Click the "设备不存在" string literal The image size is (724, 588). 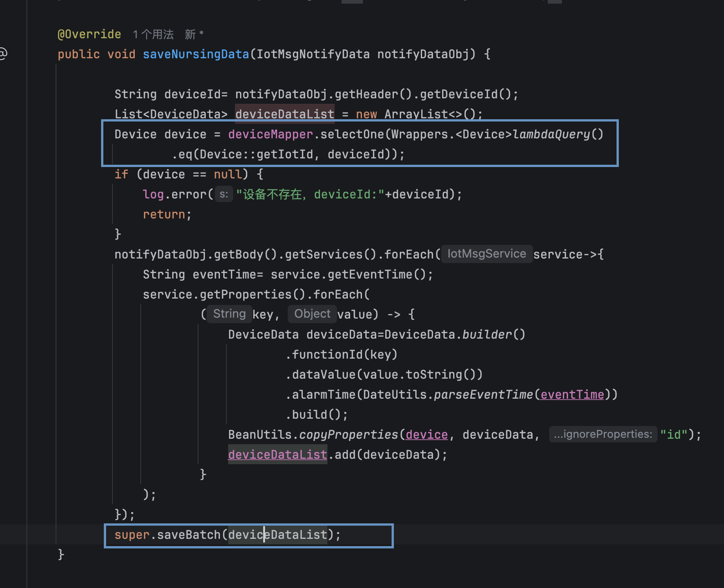point(271,194)
